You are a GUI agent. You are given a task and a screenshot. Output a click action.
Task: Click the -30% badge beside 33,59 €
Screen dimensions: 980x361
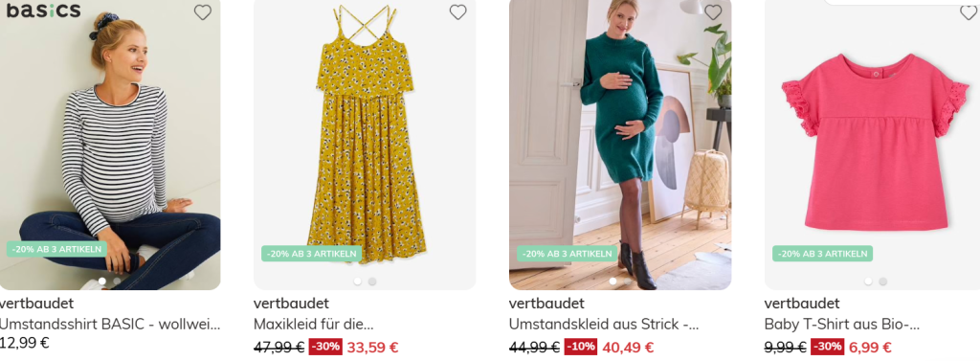pos(325,347)
